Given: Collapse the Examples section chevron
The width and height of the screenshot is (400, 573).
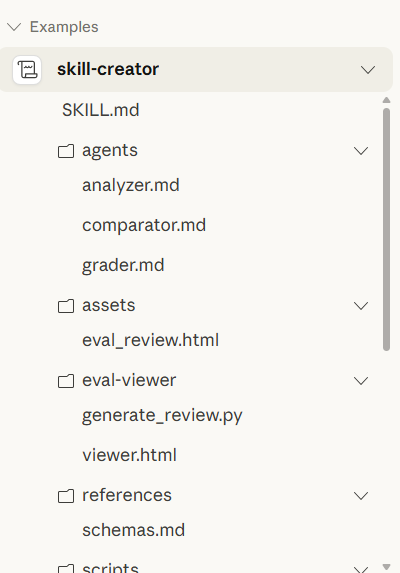Looking at the screenshot, I should click(x=14, y=27).
